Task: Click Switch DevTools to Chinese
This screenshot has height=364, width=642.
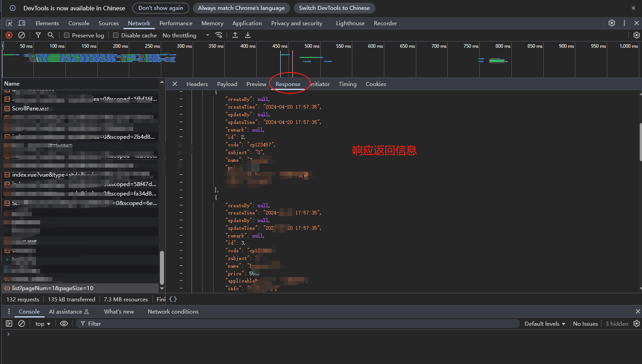Action: (334, 8)
